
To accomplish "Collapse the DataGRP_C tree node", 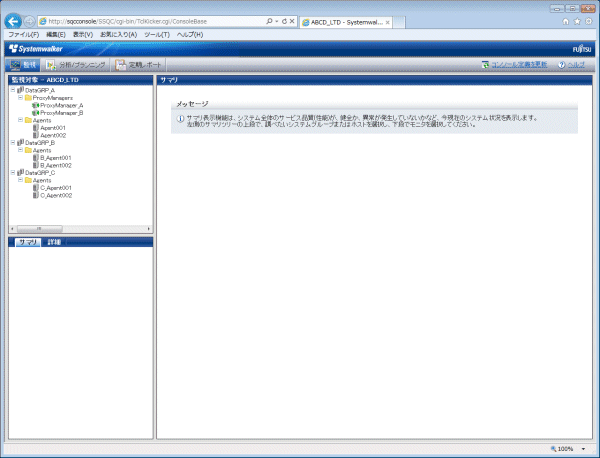I will tap(13, 172).
